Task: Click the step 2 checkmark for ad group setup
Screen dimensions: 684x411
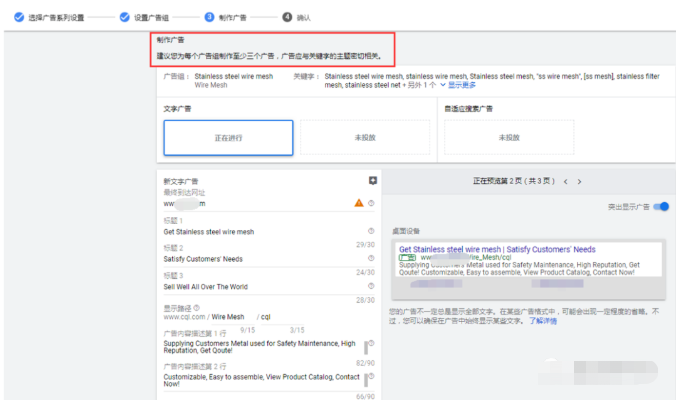Action: pyautogui.click(x=124, y=17)
